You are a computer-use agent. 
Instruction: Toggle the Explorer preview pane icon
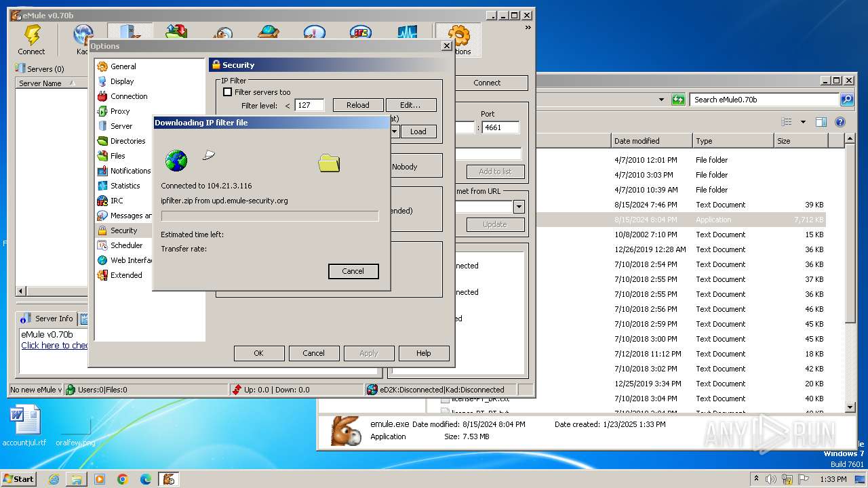[821, 122]
